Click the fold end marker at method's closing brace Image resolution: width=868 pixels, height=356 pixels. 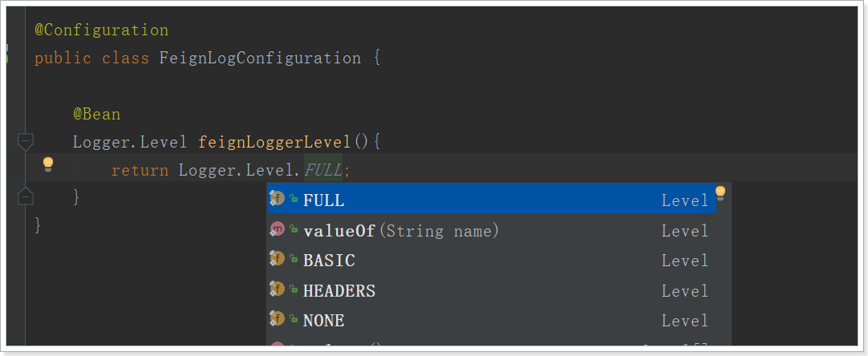click(26, 196)
